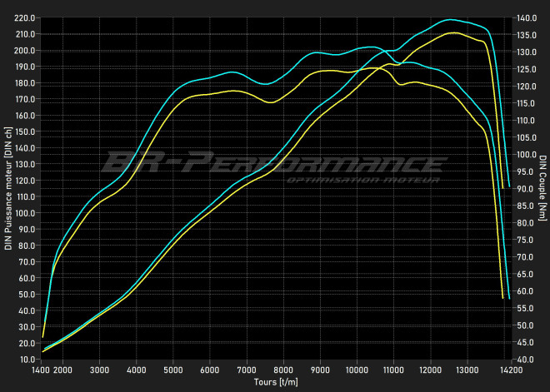Click the 'Tours [t/m]' x-axis title
This screenshot has width=550, height=392.
click(x=276, y=382)
